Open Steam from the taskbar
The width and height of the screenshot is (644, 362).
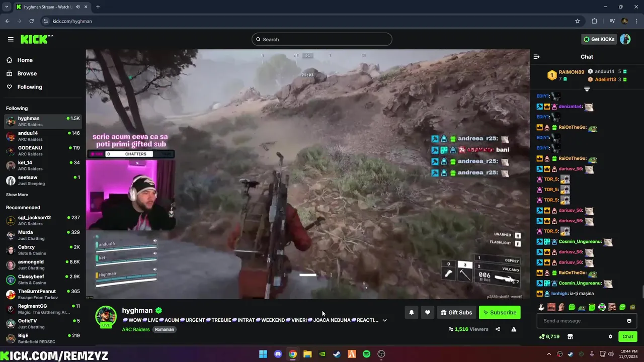tap(337, 354)
